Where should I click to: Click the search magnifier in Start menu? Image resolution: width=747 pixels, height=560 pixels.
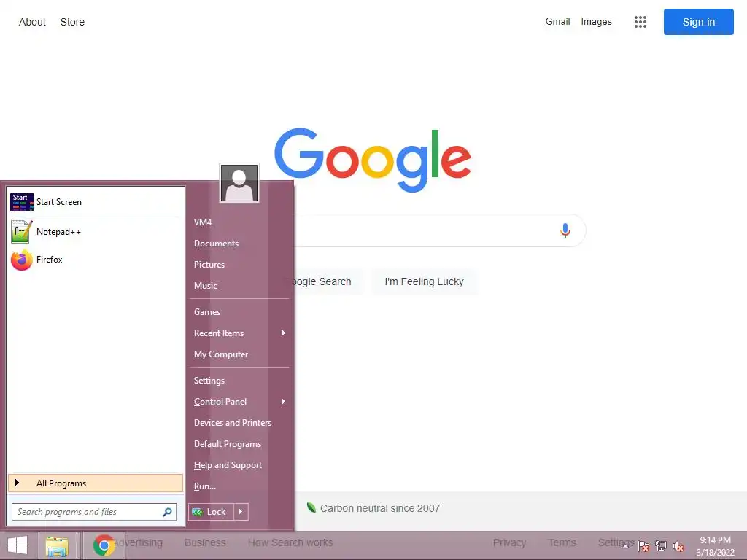coord(167,512)
